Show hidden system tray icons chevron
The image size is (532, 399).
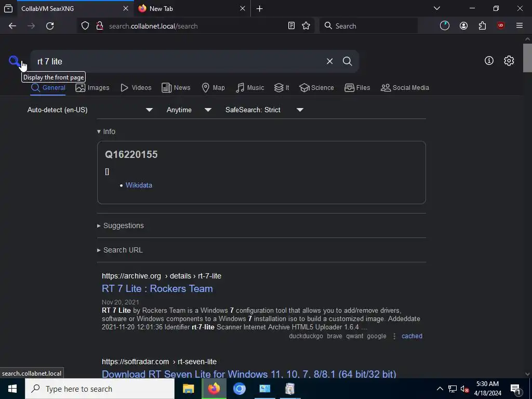point(440,389)
